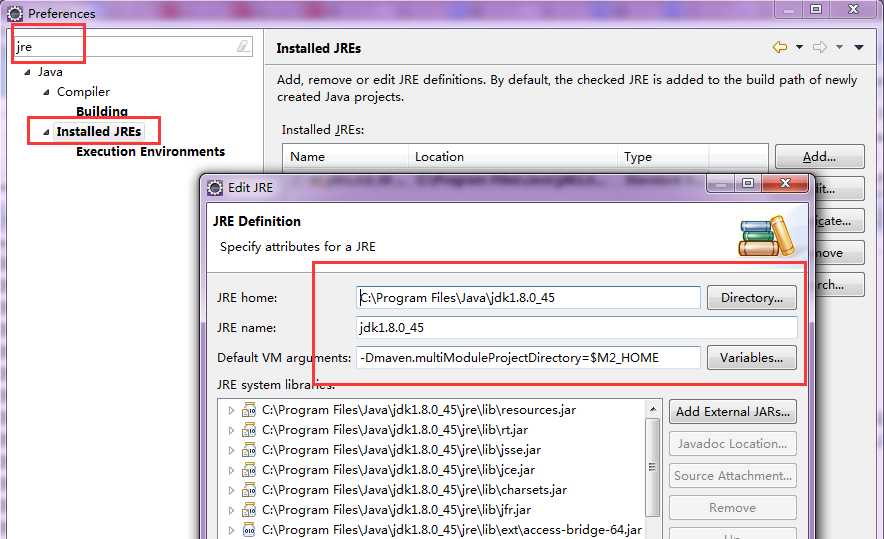Close the Edit JRE dialog
Screen dimensions: 884x539
[x=785, y=183]
